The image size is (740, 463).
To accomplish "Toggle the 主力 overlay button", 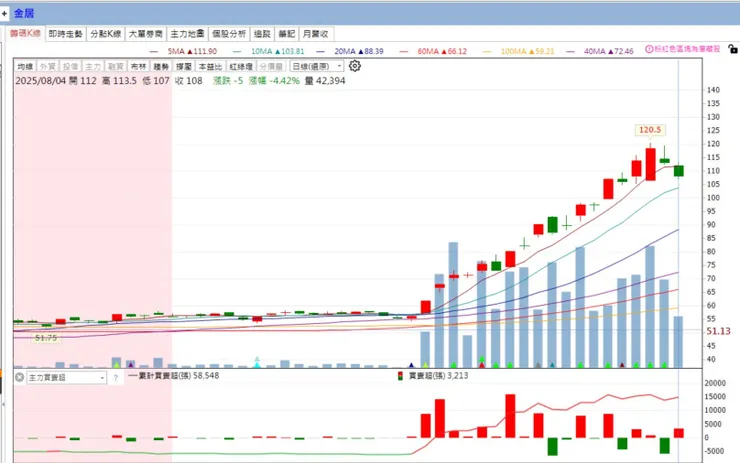I will pos(93,67).
